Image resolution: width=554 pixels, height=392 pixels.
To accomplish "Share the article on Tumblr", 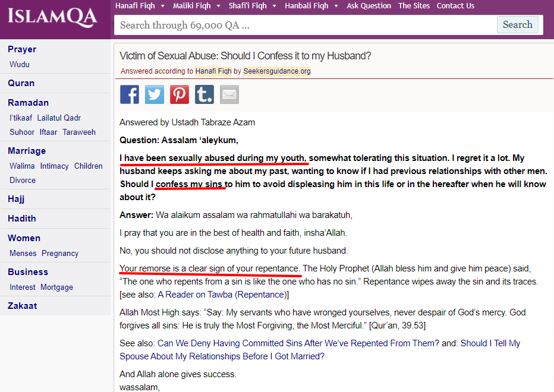I will [x=204, y=94].
